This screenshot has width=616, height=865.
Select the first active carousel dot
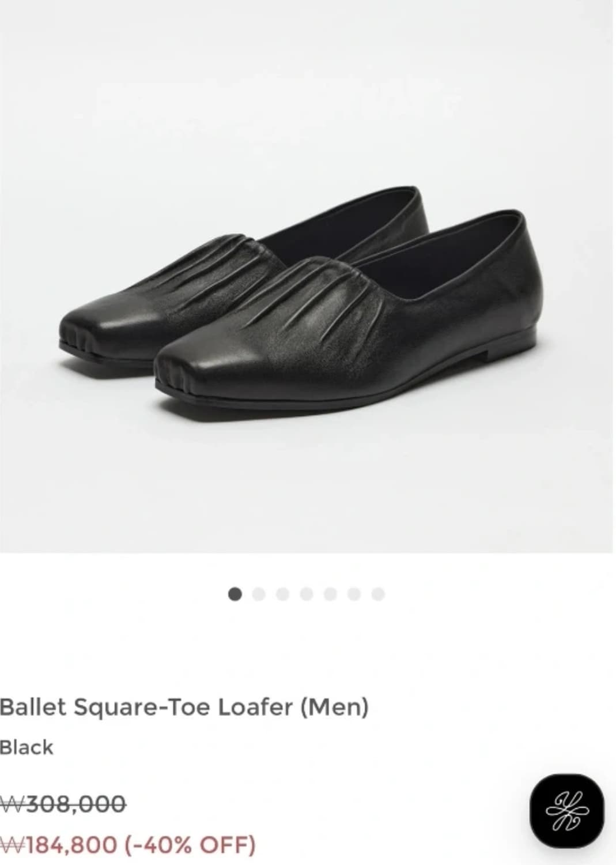coord(235,594)
